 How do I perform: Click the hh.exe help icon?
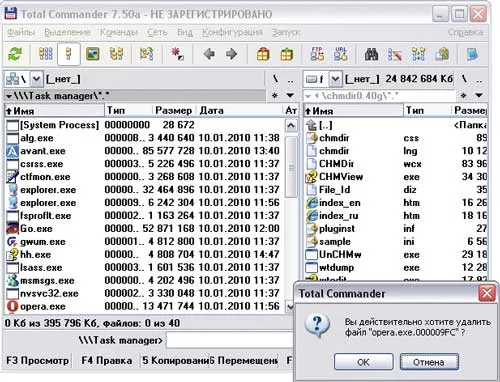pyautogui.click(x=12, y=255)
